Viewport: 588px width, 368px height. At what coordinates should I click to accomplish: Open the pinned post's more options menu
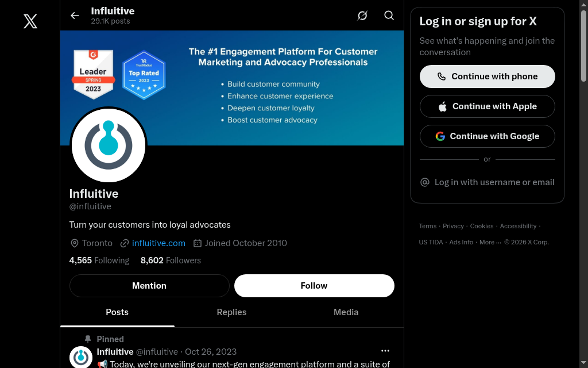pyautogui.click(x=385, y=351)
